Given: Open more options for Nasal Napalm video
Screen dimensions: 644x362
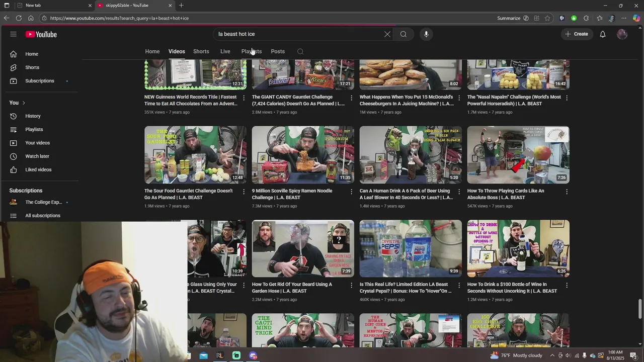Looking at the screenshot, I should [x=567, y=98].
